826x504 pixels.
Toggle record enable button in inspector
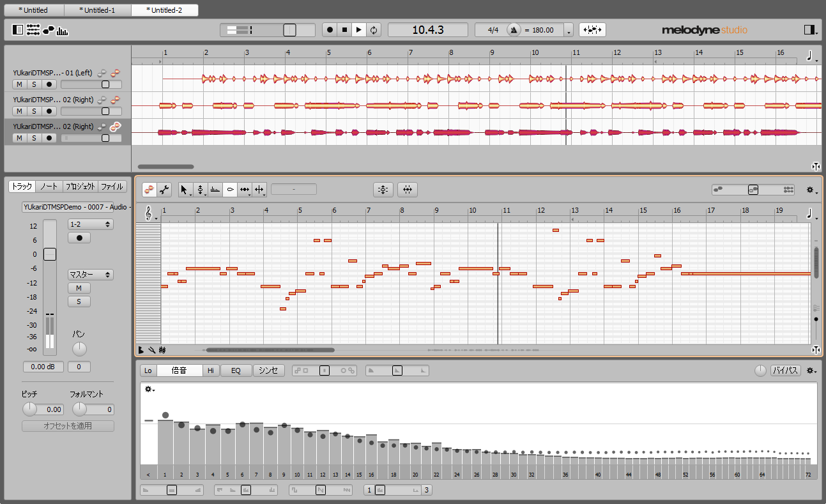[x=79, y=238]
